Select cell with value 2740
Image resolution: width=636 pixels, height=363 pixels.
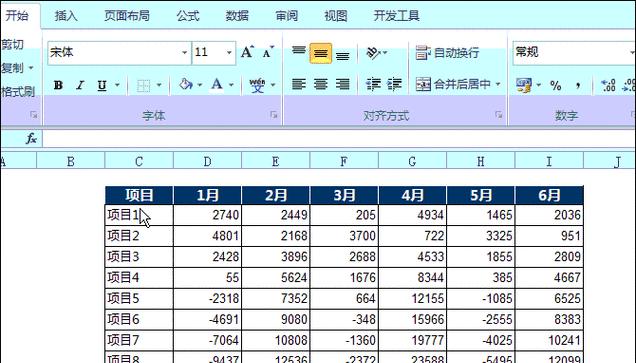point(207,215)
